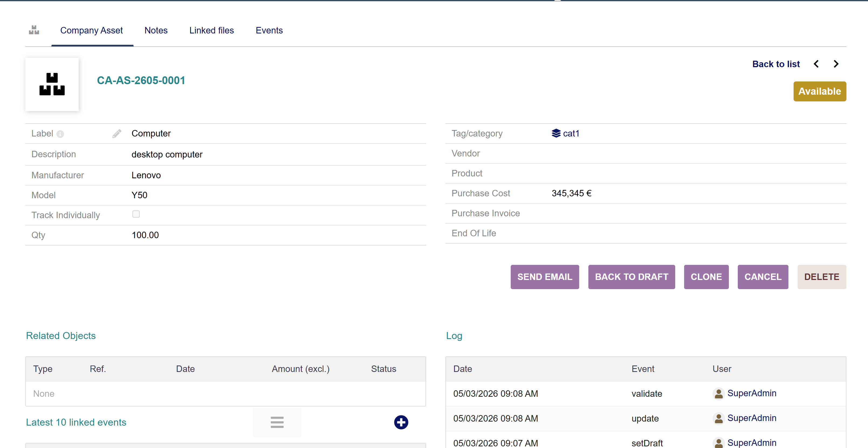Click the Y50 model value
Image resolution: width=868 pixels, height=448 pixels.
tap(139, 195)
